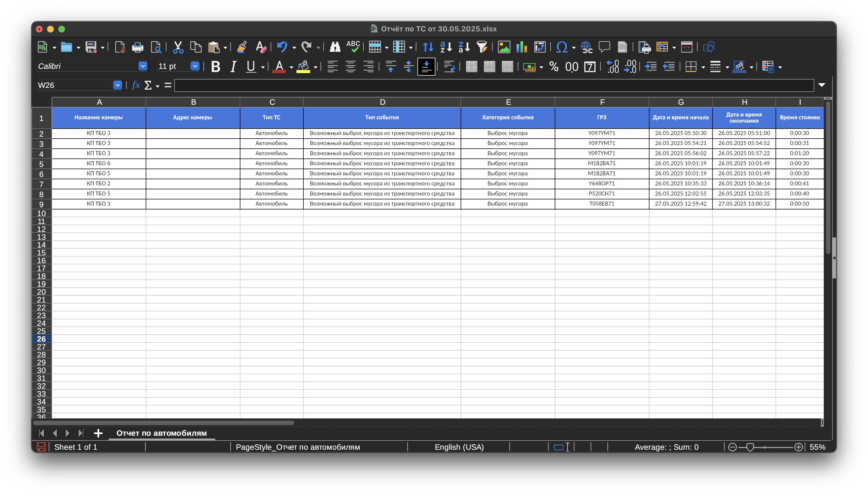Insert a chart using the chart icon
The width and height of the screenshot is (868, 494).
[x=521, y=47]
